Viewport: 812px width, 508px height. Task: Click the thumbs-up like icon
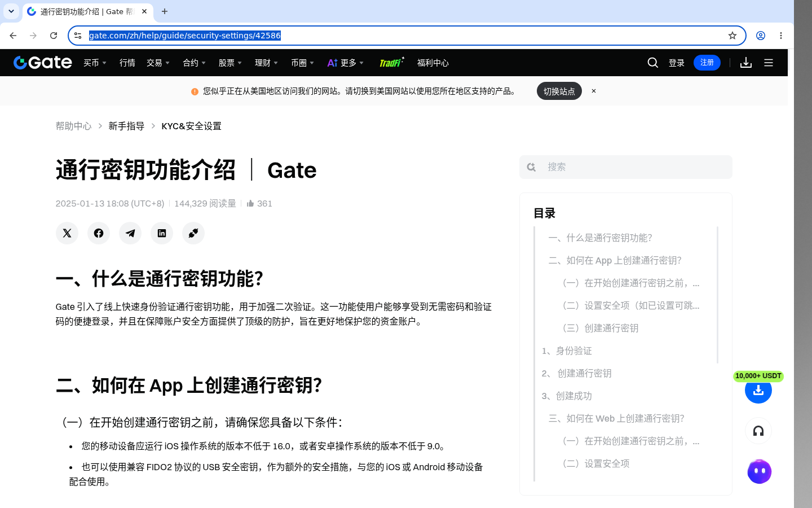tap(250, 203)
